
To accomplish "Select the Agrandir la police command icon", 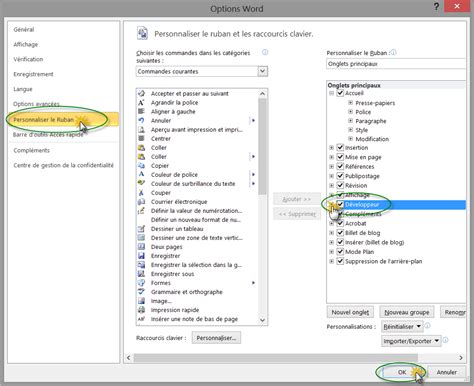I will point(141,102).
